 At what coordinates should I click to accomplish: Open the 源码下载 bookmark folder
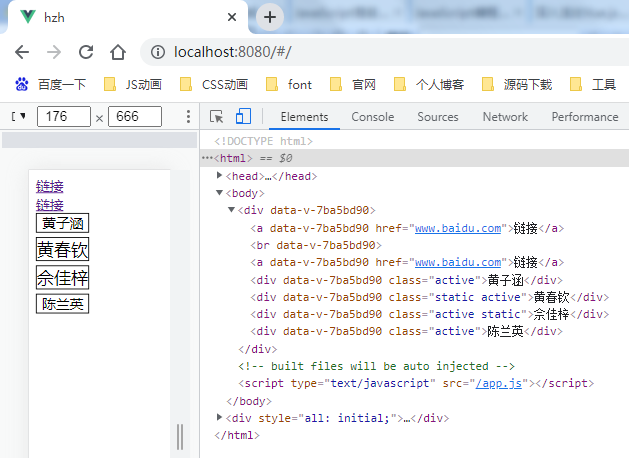[517, 85]
